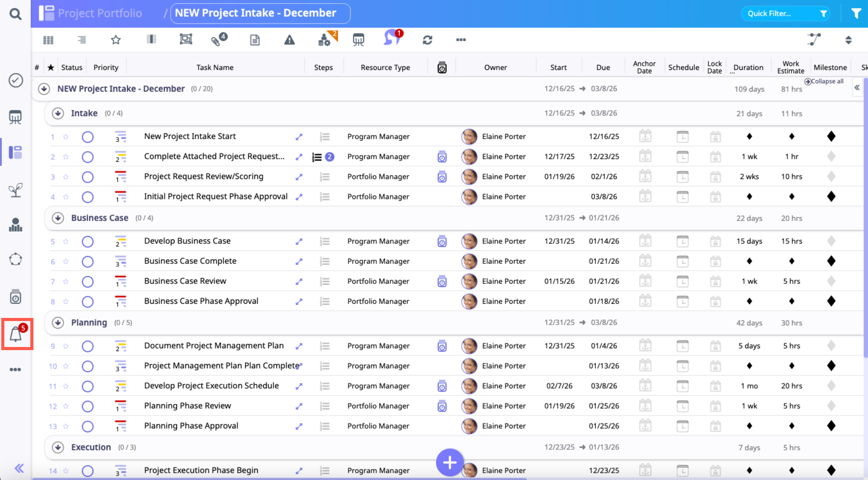Open expand arrow for Develop Business Case
This screenshot has height=480, width=868.
(x=299, y=242)
